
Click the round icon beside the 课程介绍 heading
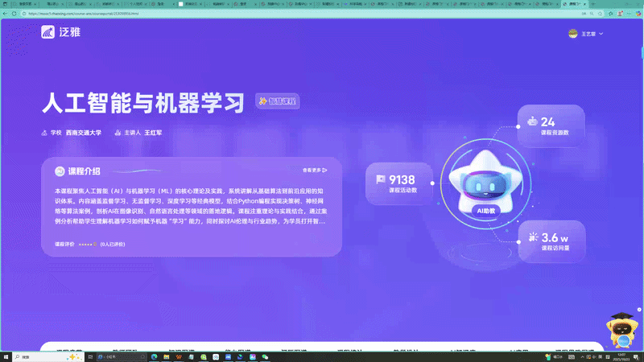click(x=60, y=171)
